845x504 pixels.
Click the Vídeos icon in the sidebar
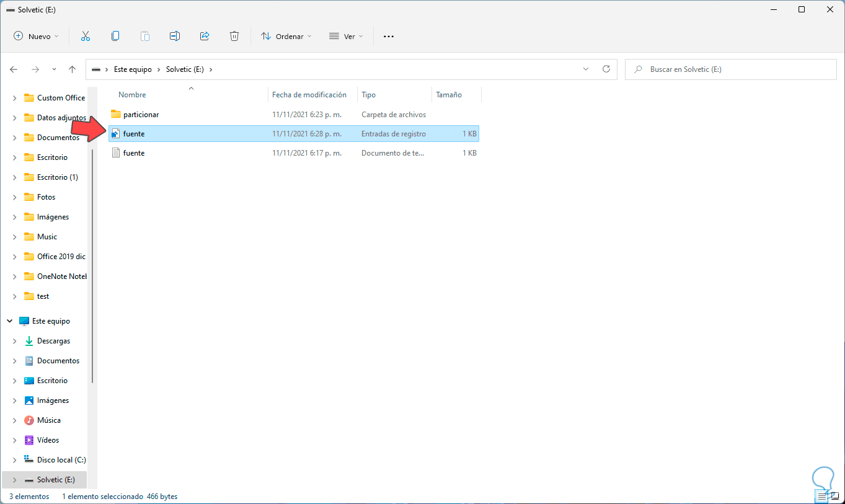(29, 440)
